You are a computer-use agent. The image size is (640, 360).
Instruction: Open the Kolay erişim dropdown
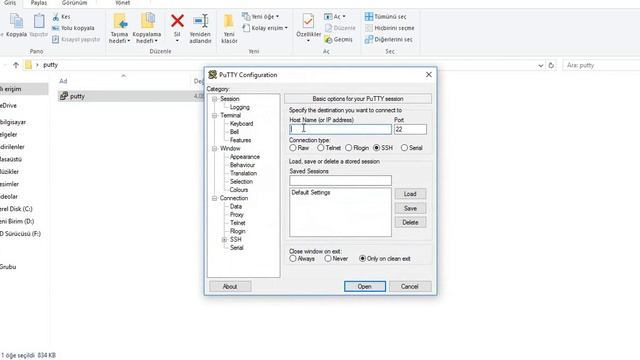[x=265, y=28]
